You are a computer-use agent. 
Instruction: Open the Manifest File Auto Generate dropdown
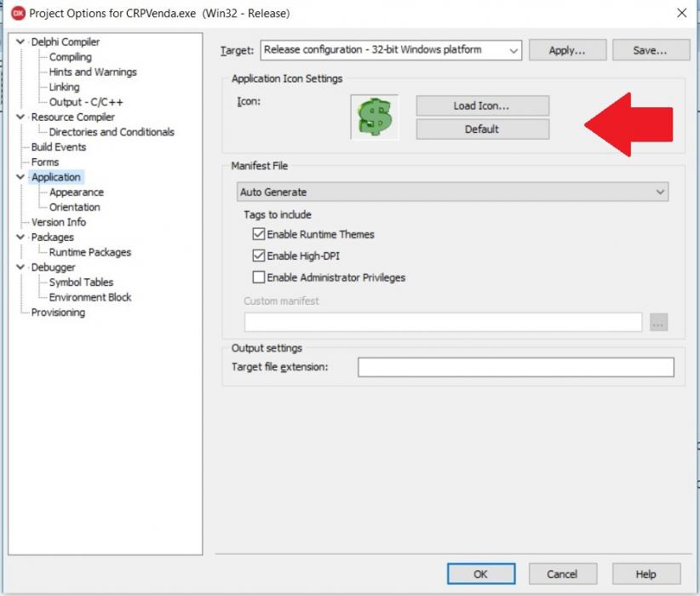click(452, 192)
